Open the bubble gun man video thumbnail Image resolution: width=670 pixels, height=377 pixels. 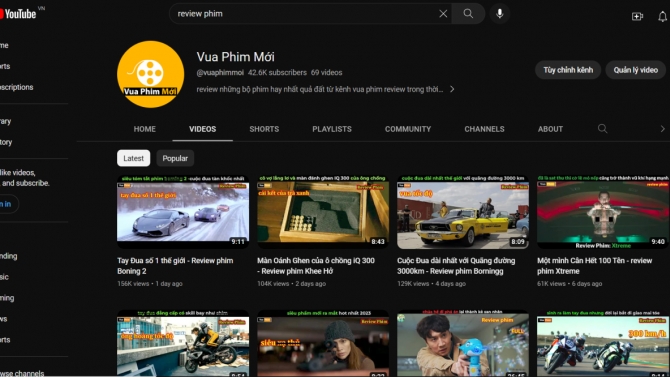tap(463, 343)
